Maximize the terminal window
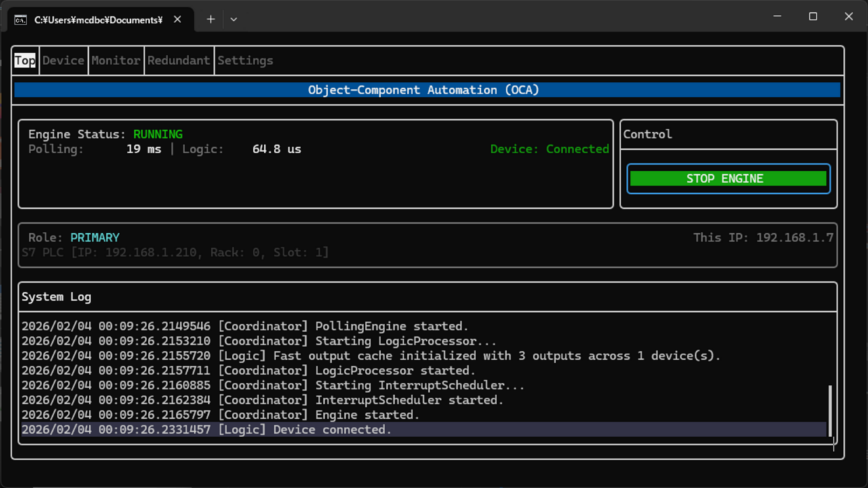 (x=813, y=16)
